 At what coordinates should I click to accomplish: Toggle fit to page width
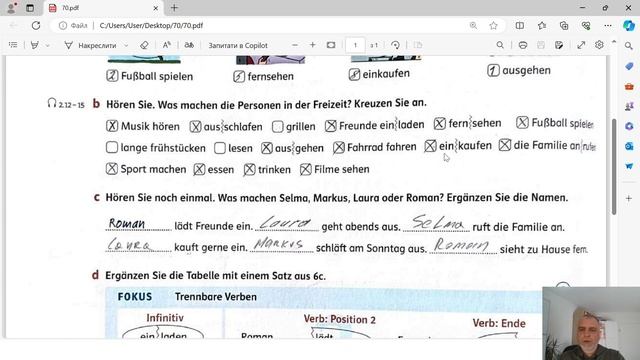[331, 45]
